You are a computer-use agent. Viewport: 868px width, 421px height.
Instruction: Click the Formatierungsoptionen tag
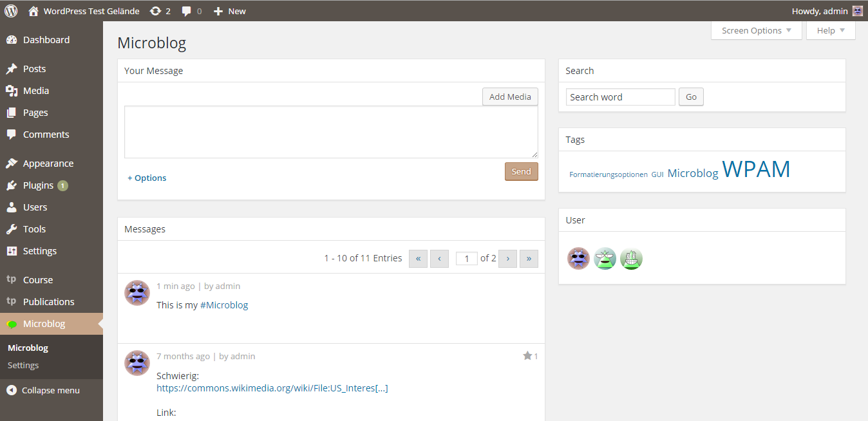tap(609, 174)
